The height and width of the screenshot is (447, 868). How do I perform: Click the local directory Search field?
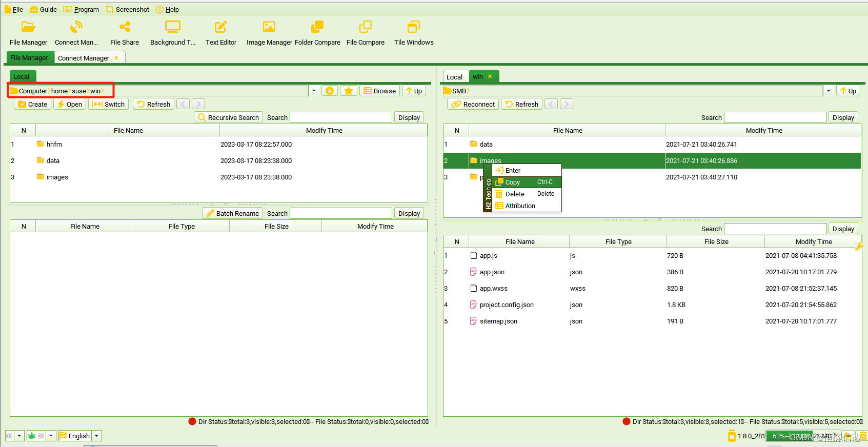(x=341, y=117)
